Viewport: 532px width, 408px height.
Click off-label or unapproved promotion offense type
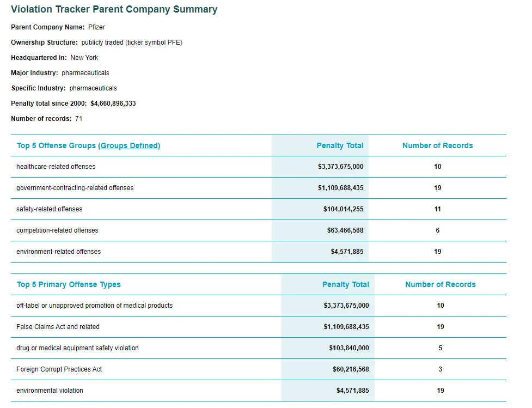pyautogui.click(x=94, y=306)
